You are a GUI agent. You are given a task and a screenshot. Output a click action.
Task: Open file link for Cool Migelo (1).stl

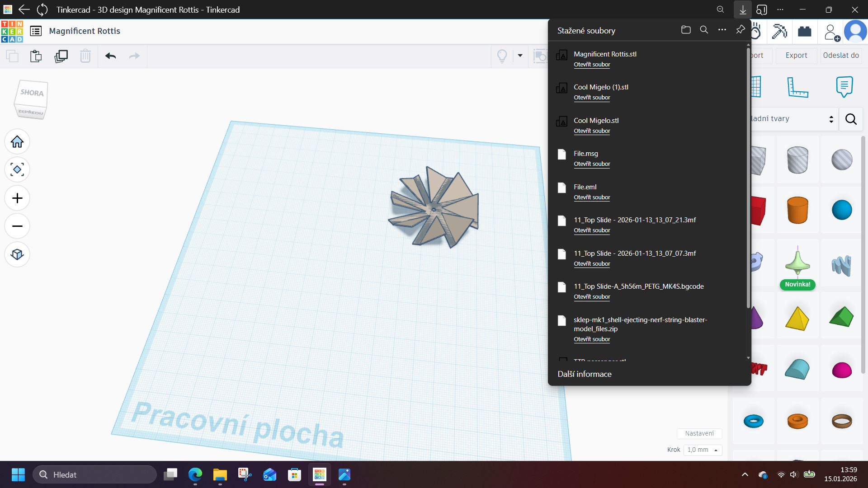(592, 98)
